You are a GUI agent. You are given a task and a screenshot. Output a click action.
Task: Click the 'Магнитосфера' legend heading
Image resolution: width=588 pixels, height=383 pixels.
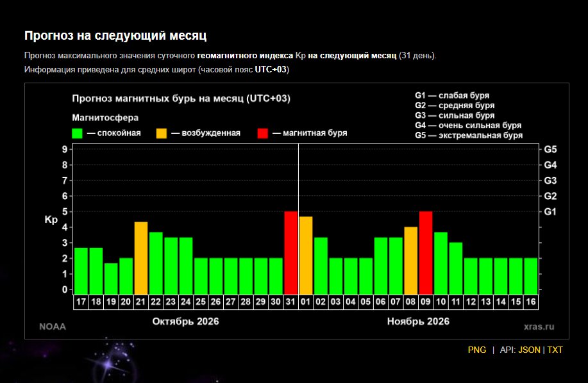(105, 118)
